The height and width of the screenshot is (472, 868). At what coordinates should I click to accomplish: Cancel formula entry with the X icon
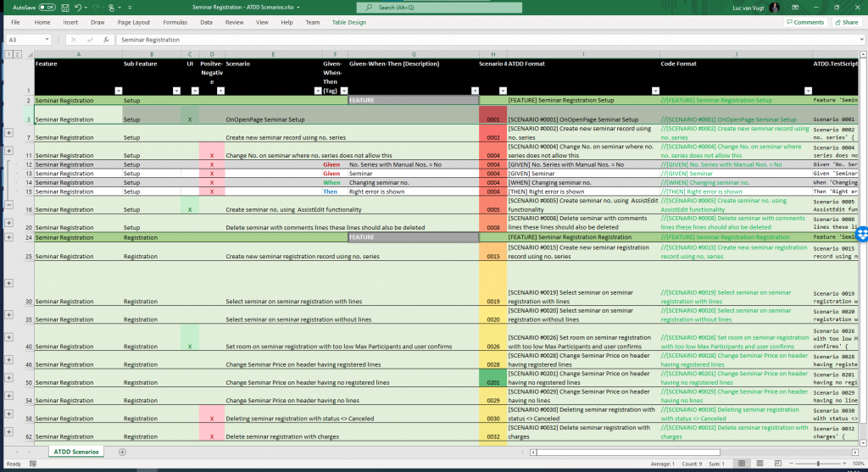tap(74, 40)
